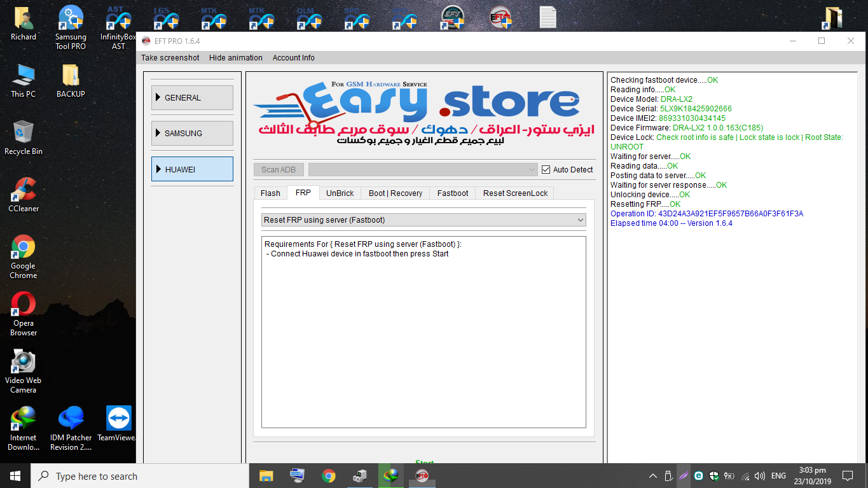Open Account Info menu
This screenshot has width=868, height=488.
coord(294,58)
